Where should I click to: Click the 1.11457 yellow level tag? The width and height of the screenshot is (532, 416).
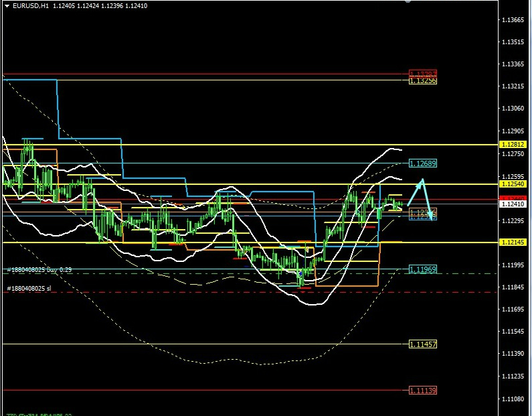[422, 344]
